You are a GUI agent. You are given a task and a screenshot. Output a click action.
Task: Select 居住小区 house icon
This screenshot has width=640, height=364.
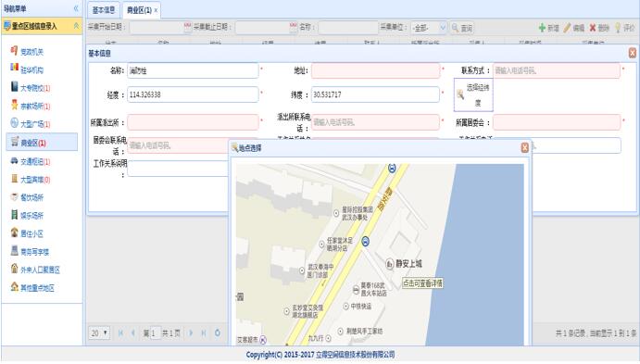tap(14, 232)
